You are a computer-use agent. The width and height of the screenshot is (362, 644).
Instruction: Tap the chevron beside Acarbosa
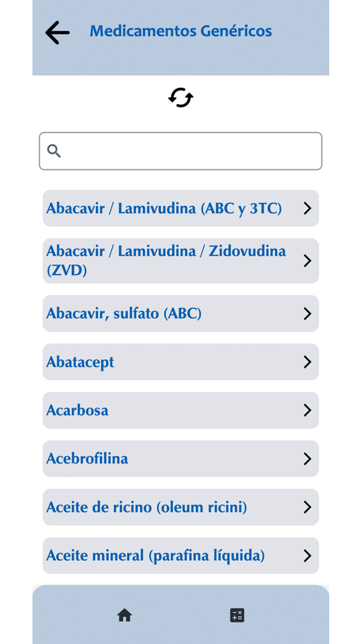pyautogui.click(x=307, y=410)
